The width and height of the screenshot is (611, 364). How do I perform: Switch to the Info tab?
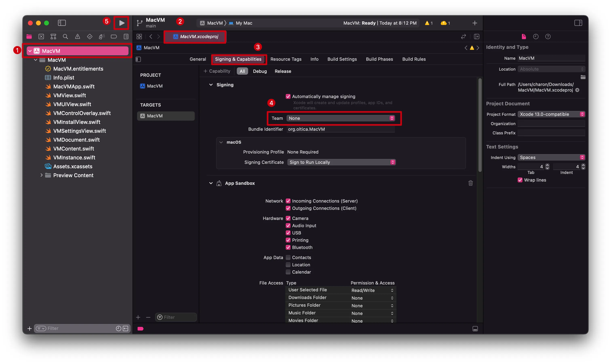tap(314, 59)
